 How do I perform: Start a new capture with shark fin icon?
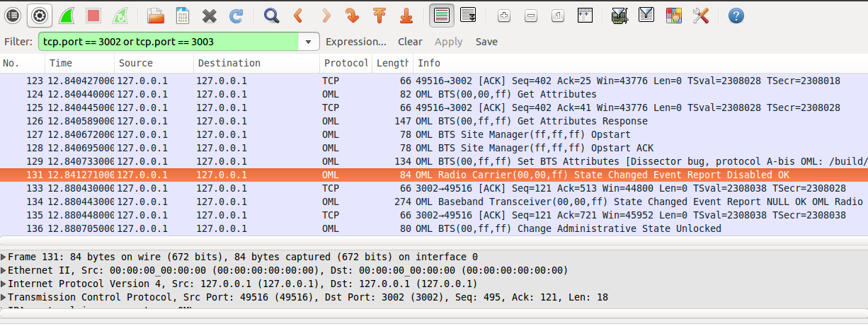click(67, 15)
